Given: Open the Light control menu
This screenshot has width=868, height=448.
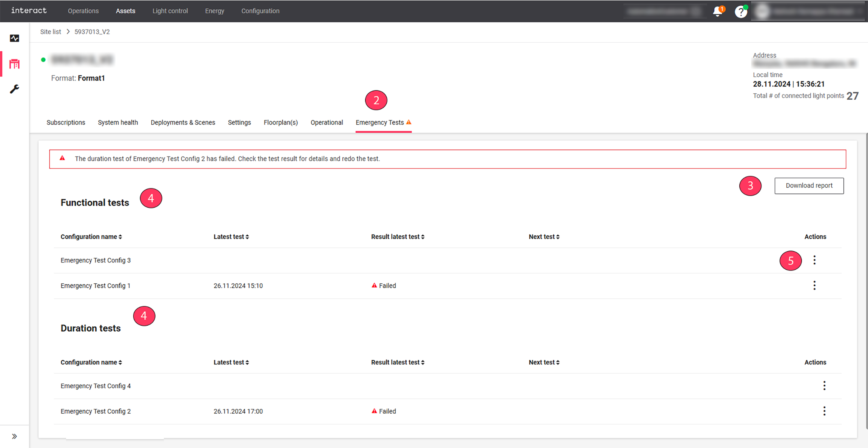Looking at the screenshot, I should (x=170, y=11).
